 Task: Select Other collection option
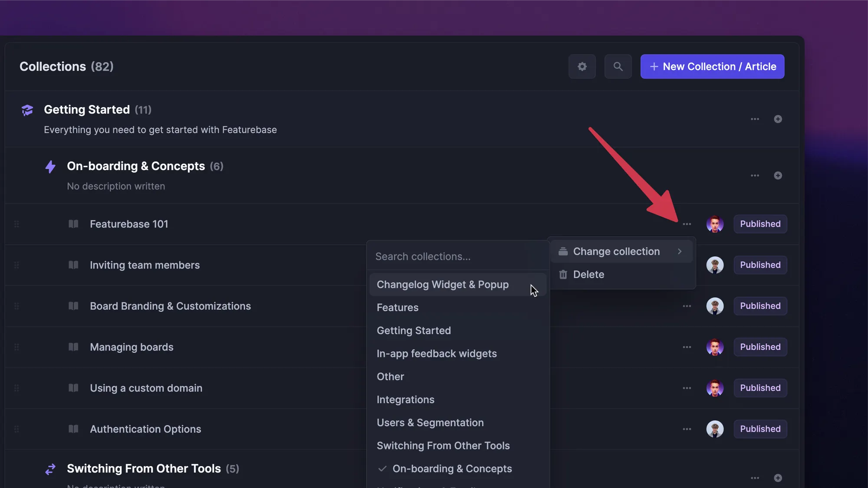pos(457,377)
